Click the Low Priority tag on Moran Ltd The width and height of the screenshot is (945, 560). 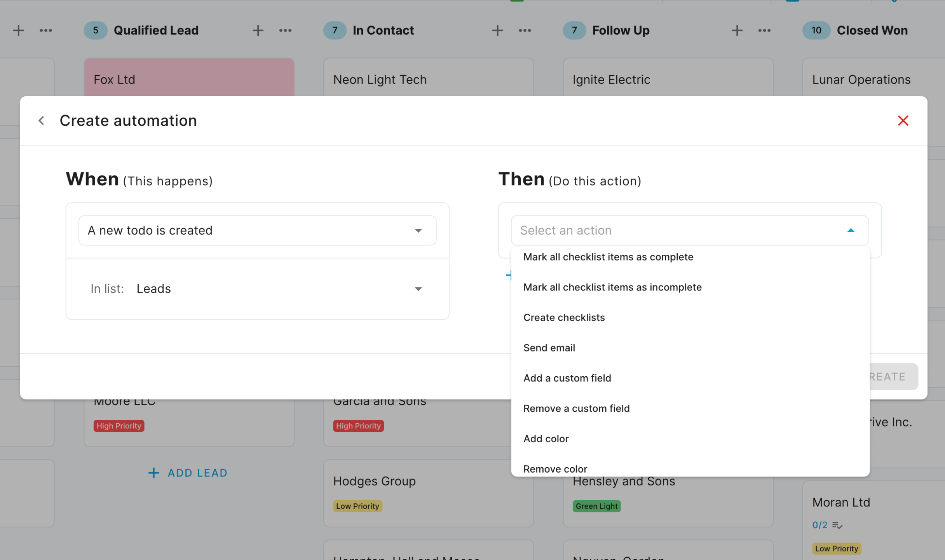coord(837,548)
